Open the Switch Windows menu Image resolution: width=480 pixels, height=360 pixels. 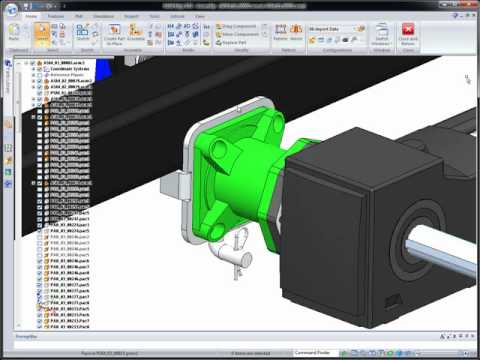coord(382,34)
